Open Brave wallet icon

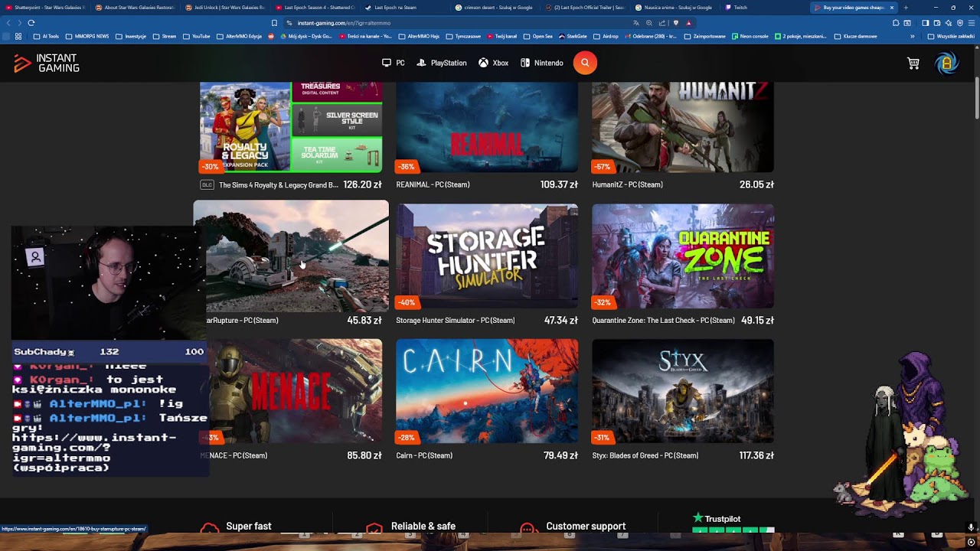pos(936,23)
